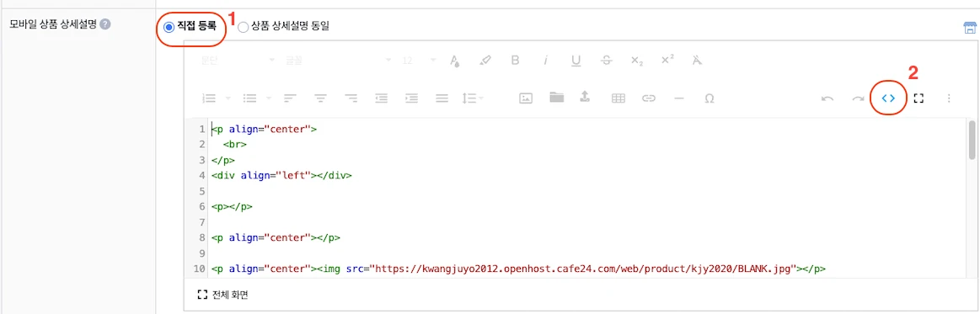
Task: Click the undo arrow icon
Action: pyautogui.click(x=827, y=98)
